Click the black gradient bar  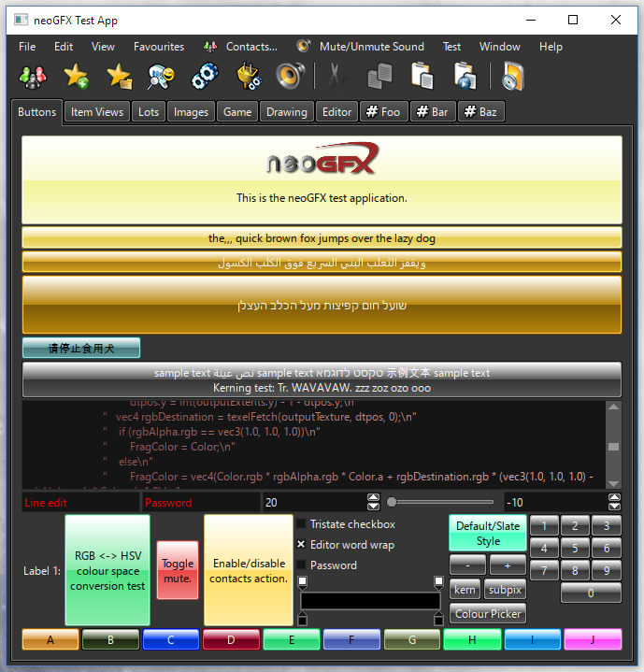pyautogui.click(x=370, y=600)
